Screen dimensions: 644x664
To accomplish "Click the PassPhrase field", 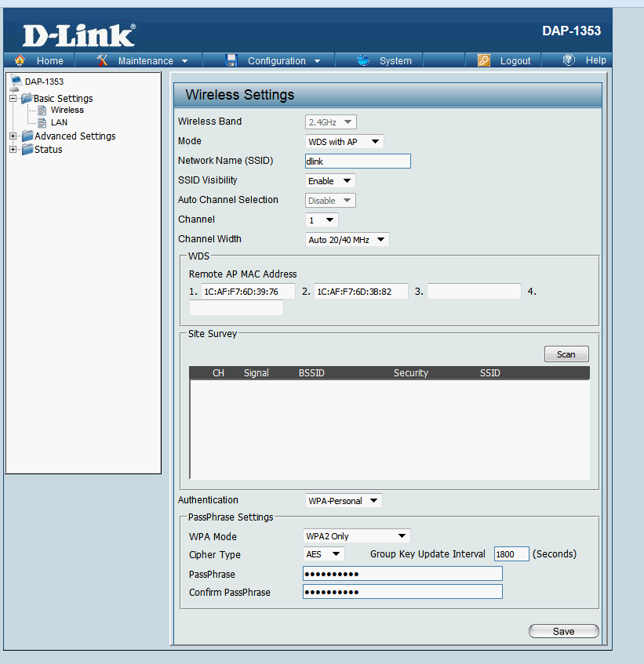I will coord(402,574).
